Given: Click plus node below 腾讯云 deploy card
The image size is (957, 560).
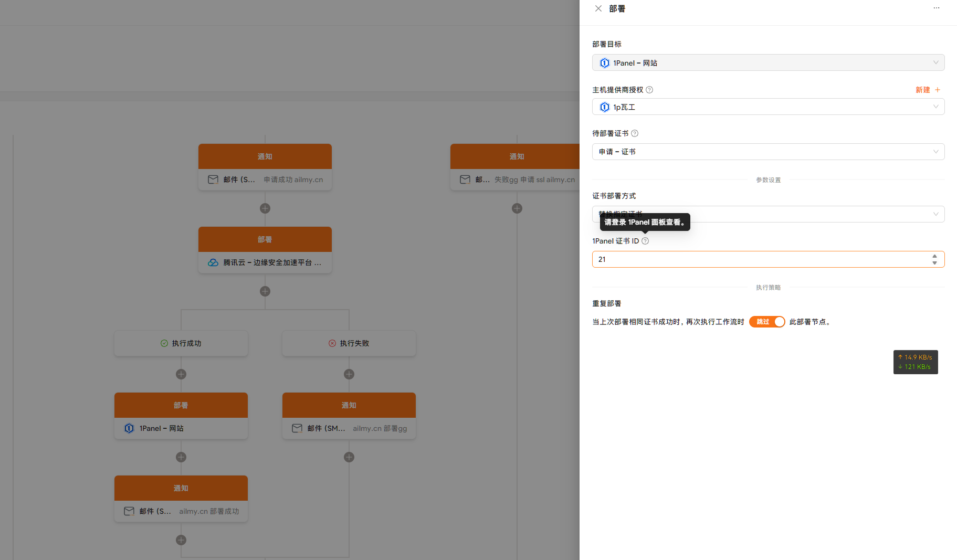Looking at the screenshot, I should coord(265,291).
